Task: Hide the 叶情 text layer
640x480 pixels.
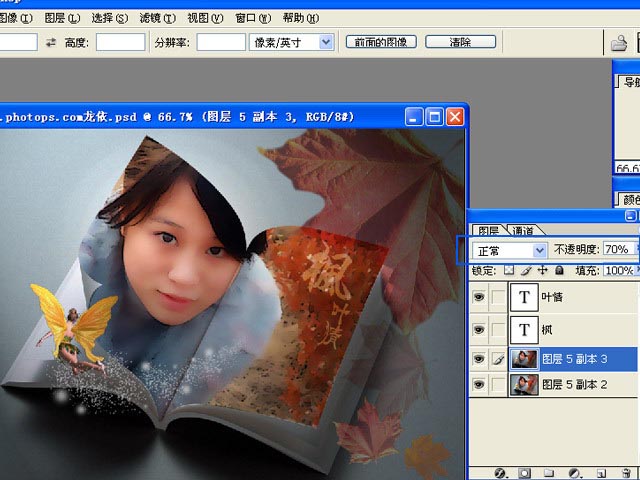Action: pos(477,297)
